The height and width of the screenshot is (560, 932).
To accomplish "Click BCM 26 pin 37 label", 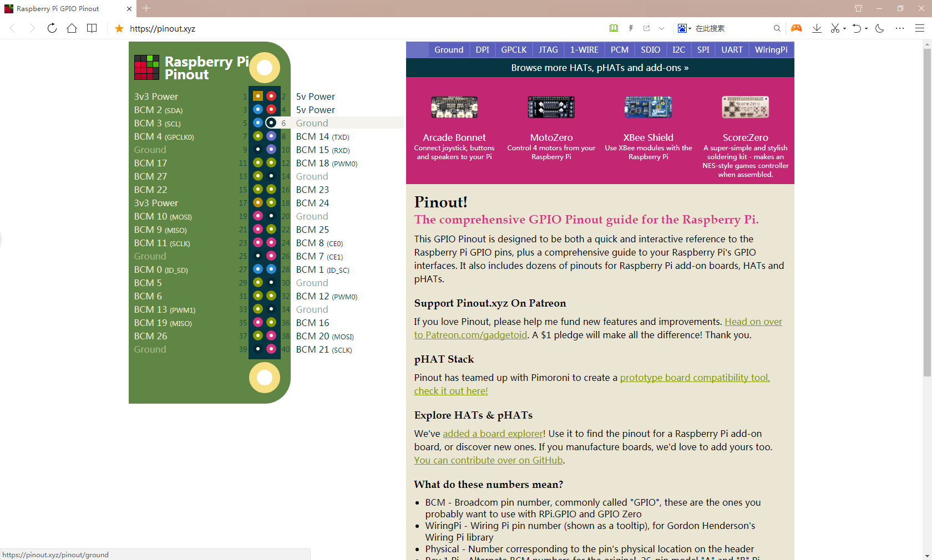I will pyautogui.click(x=150, y=336).
